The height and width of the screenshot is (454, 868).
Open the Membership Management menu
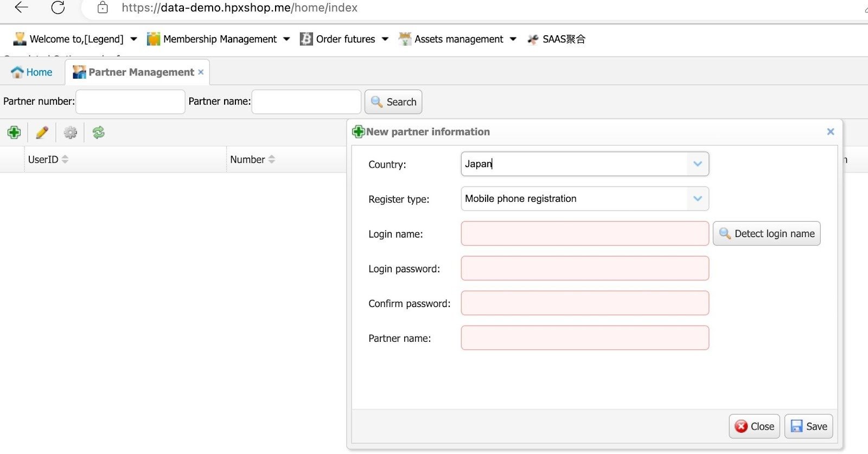(x=219, y=39)
